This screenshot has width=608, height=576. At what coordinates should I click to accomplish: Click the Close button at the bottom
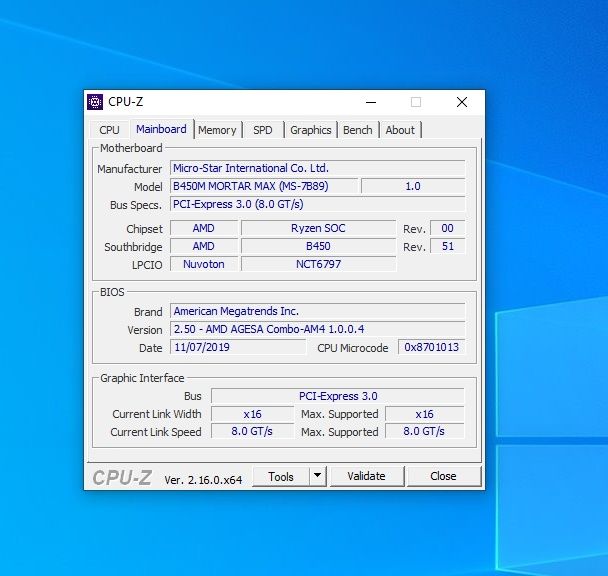pos(443,476)
